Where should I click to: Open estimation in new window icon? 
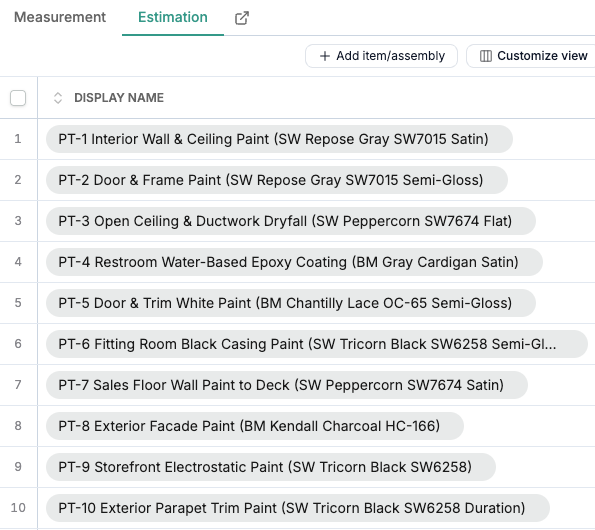(242, 18)
